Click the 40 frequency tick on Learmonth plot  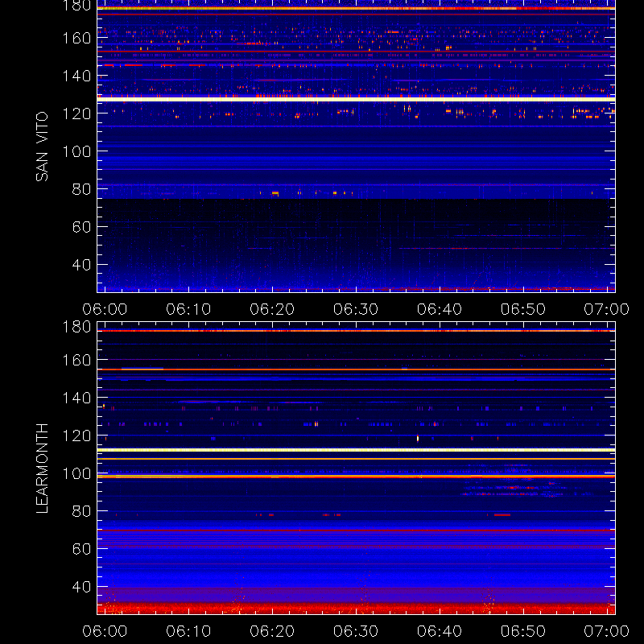tap(81, 587)
